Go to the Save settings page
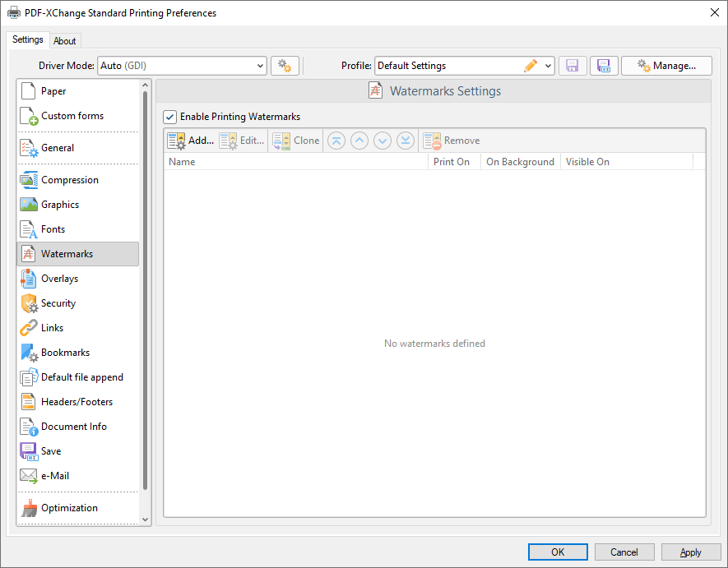Screen dimensions: 728x568 pyautogui.click(x=77, y=450)
